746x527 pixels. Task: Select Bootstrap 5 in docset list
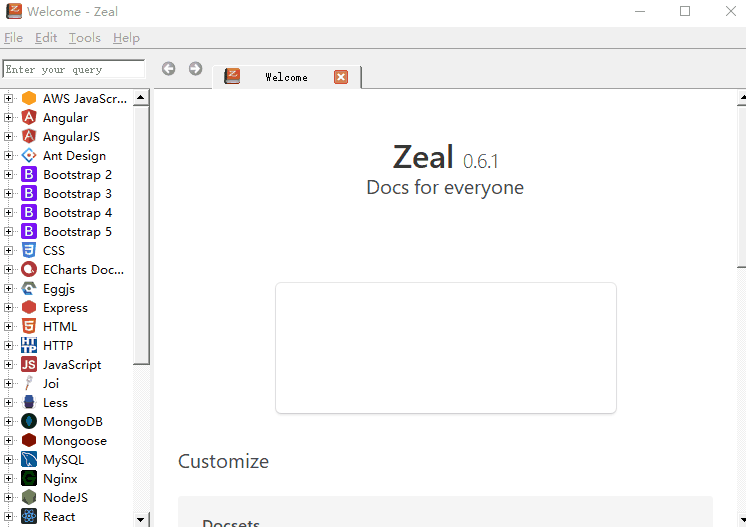[78, 232]
